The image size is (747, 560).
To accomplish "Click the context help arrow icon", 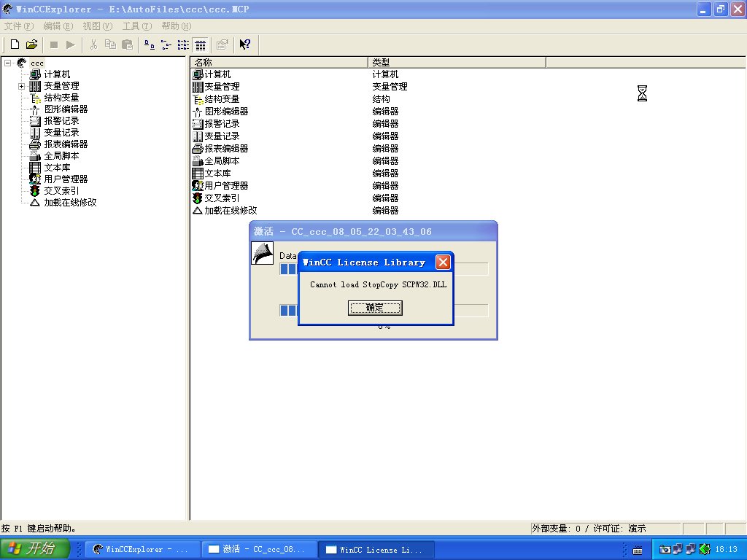I will click(244, 44).
